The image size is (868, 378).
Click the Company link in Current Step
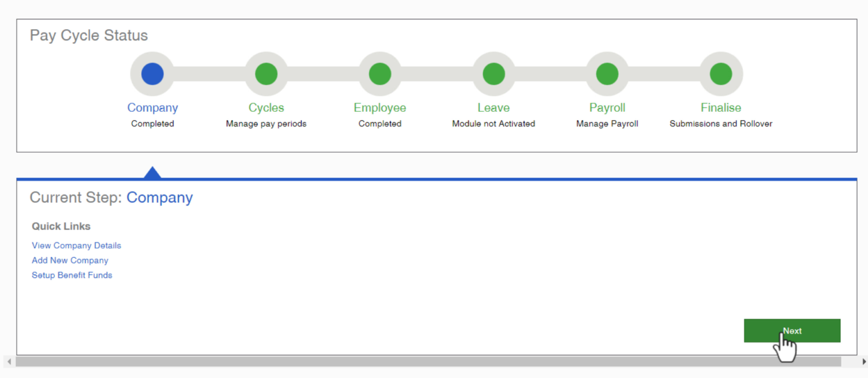(x=159, y=197)
